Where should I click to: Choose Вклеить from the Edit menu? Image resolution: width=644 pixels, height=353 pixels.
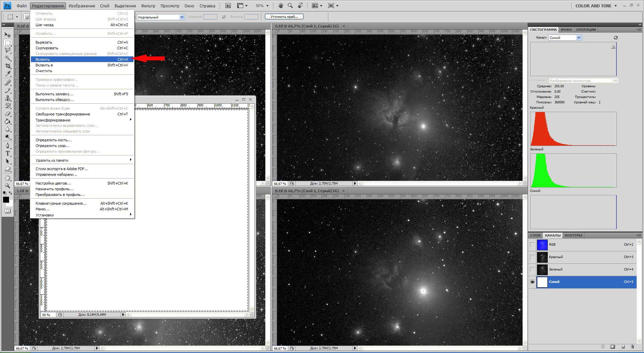coord(43,59)
